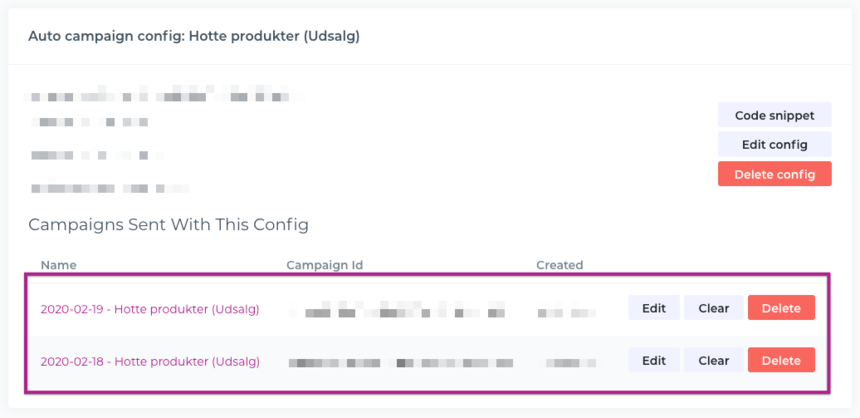
Task: Edit the 2020-02-19 campaign
Action: [x=654, y=308]
